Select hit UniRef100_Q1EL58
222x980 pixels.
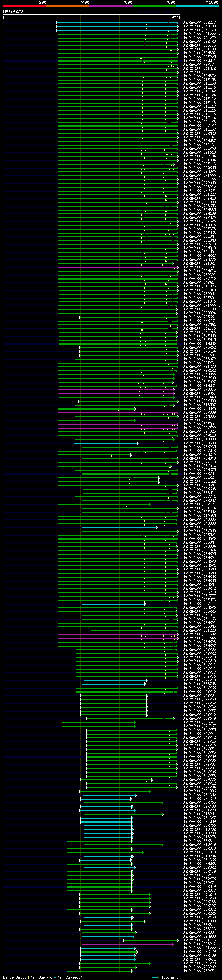pos(199,80)
